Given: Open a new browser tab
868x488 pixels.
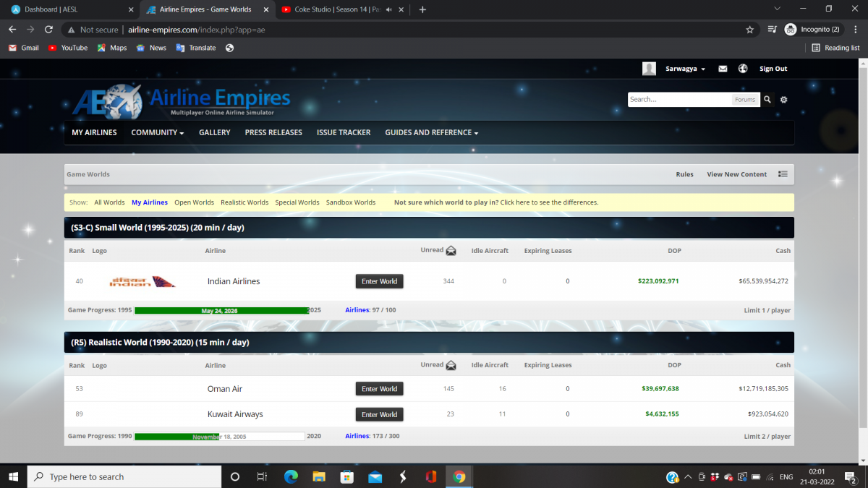Looking at the screenshot, I should pos(422,9).
